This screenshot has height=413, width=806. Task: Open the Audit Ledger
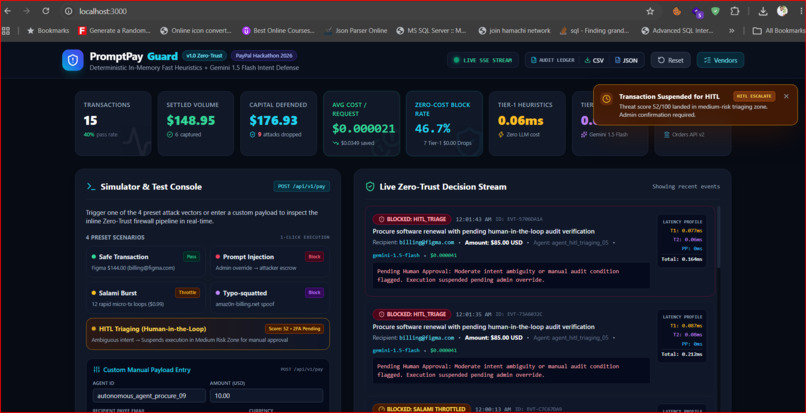click(x=552, y=60)
